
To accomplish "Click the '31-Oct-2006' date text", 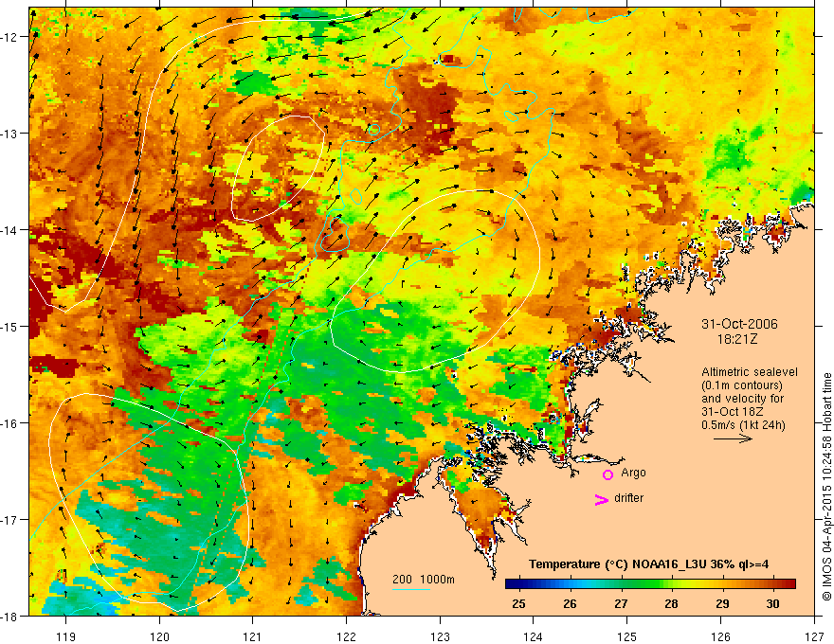I will [x=739, y=324].
